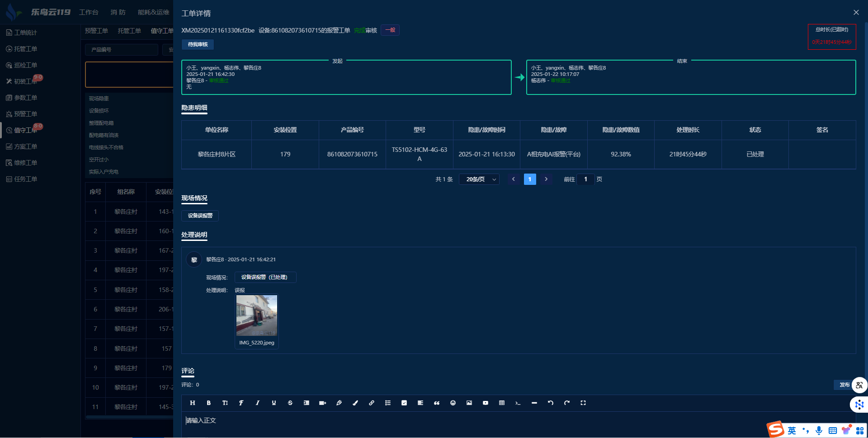
Task: Insert a table in the comment editor
Action: point(501,403)
